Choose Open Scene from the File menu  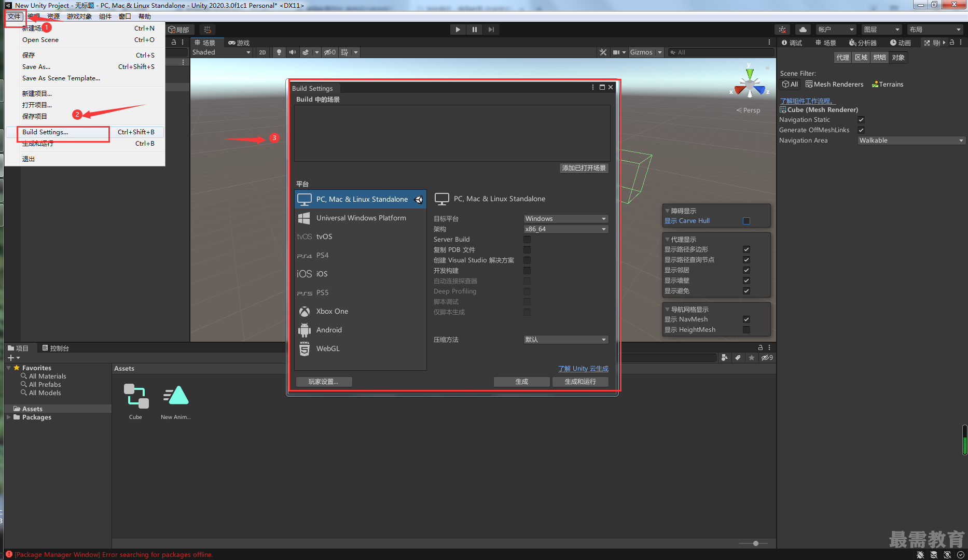coord(85,40)
